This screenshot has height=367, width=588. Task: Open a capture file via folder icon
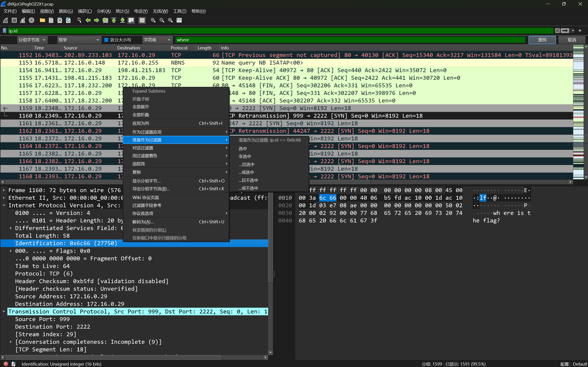(43, 20)
